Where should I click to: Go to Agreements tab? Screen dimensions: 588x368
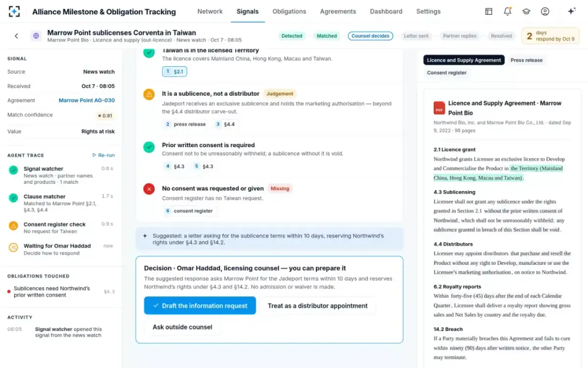pyautogui.click(x=338, y=11)
